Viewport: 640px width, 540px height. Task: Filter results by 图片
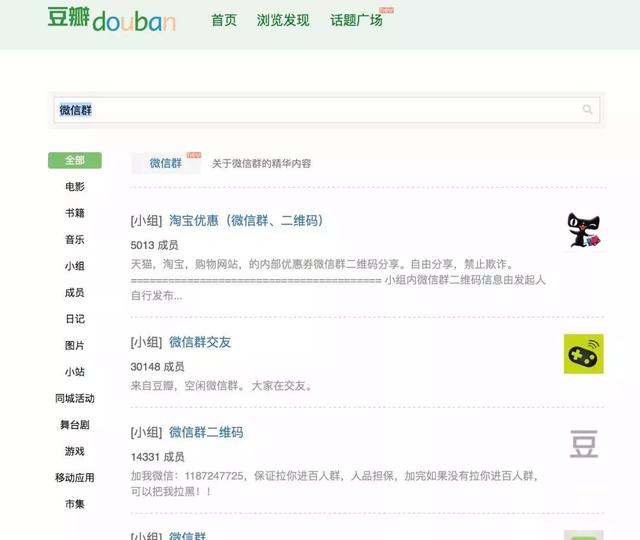tap(75, 345)
